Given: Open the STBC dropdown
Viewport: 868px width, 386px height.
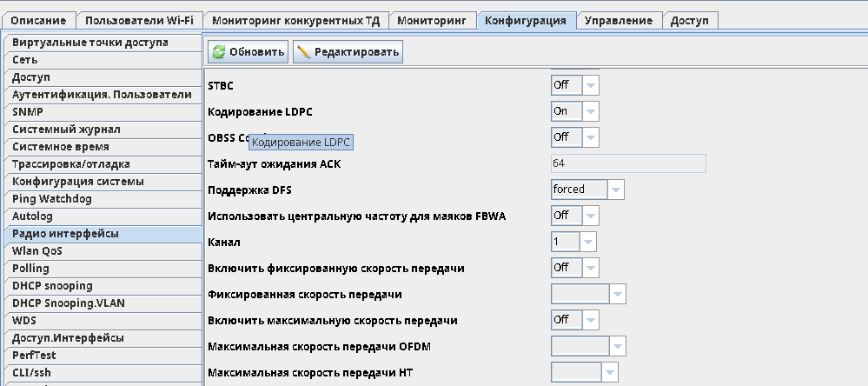Looking at the screenshot, I should [591, 85].
